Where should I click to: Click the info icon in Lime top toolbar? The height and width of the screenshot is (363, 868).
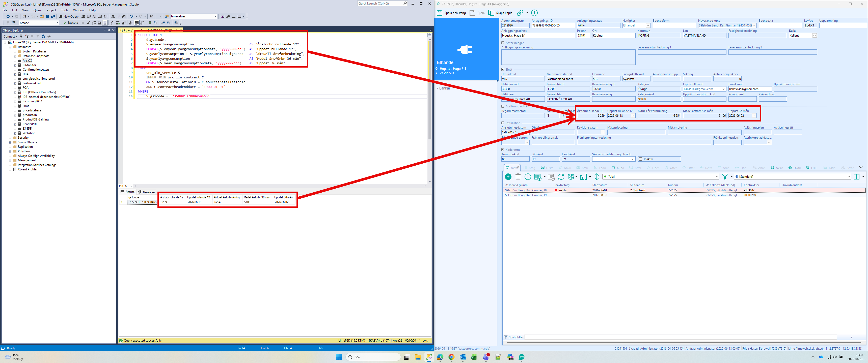[534, 13]
